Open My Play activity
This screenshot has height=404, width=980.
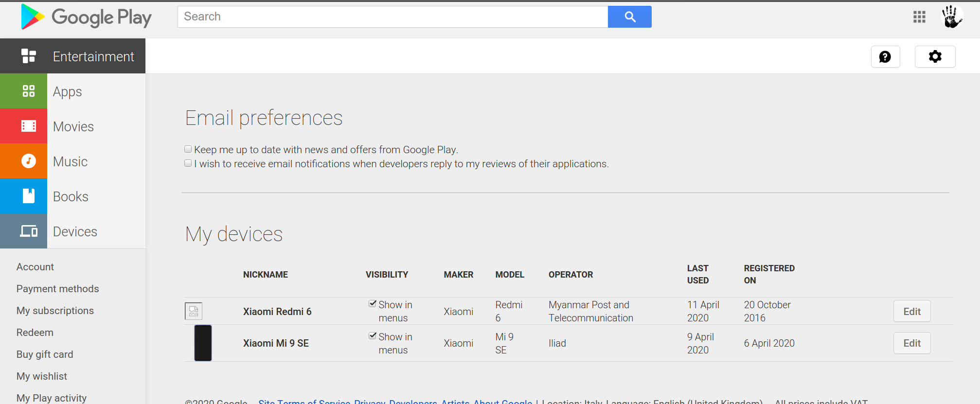[x=52, y=398]
